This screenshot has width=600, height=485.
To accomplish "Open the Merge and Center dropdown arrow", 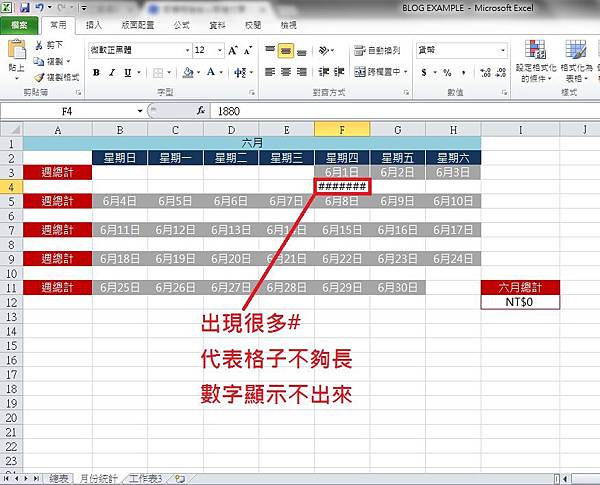I will [x=405, y=72].
